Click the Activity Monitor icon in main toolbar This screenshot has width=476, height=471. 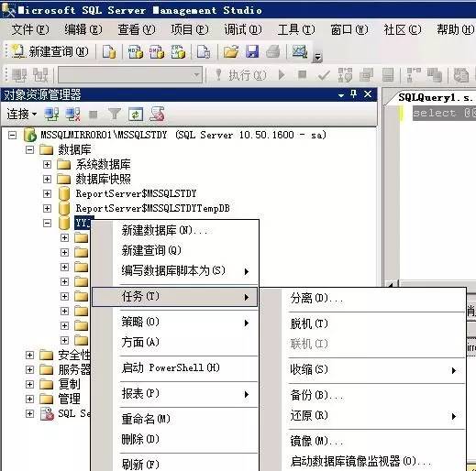pyautogui.click(x=299, y=51)
